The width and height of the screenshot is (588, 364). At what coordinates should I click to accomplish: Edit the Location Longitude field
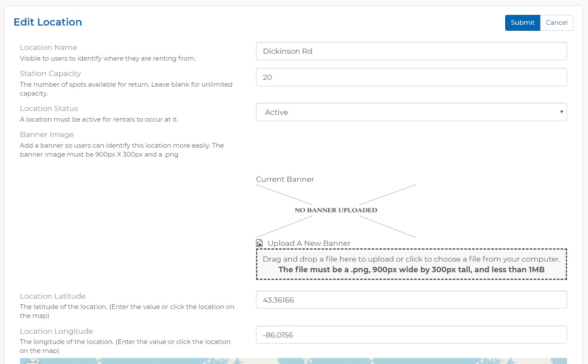click(x=411, y=335)
